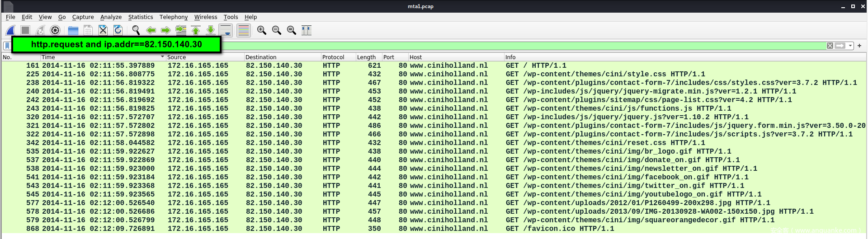Viewport: 868px width, 239px height.
Task: Close the capture file with X icon
Action: point(103,30)
